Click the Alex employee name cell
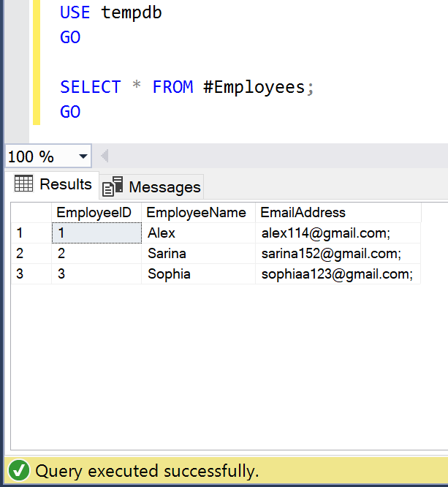Viewport: 448px width, 487px height. 162,233
